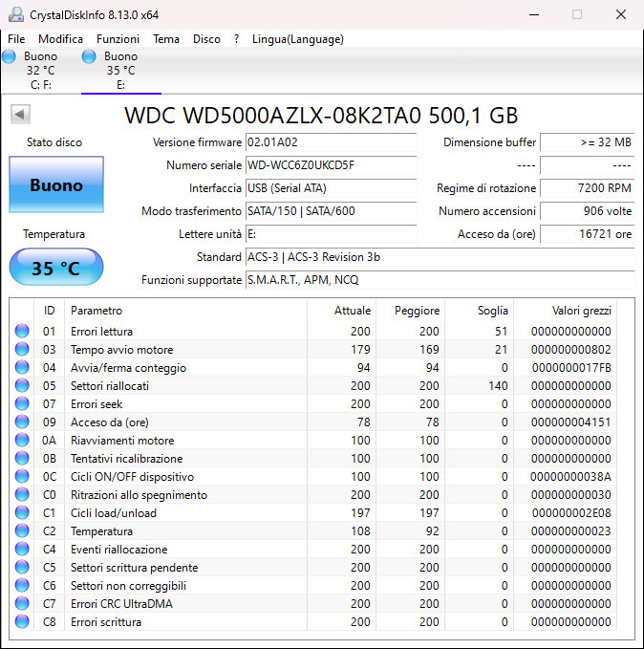This screenshot has height=649, width=644.
Task: Select the E: disk tab
Action: [121, 71]
